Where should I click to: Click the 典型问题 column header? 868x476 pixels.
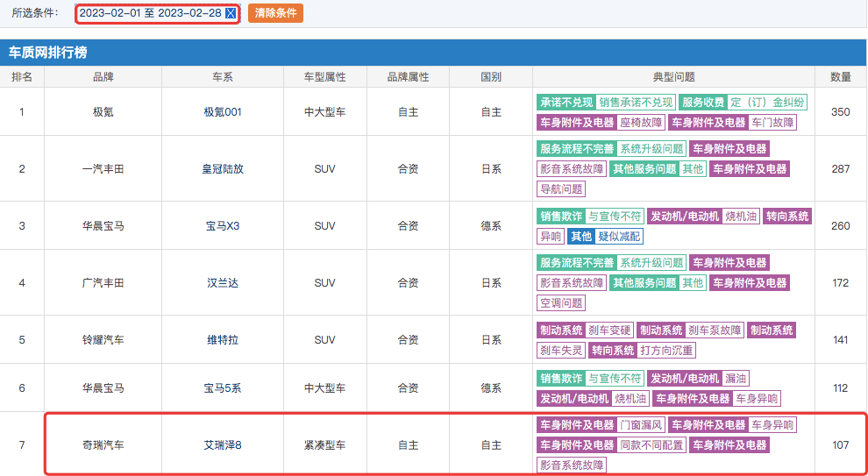point(673,77)
